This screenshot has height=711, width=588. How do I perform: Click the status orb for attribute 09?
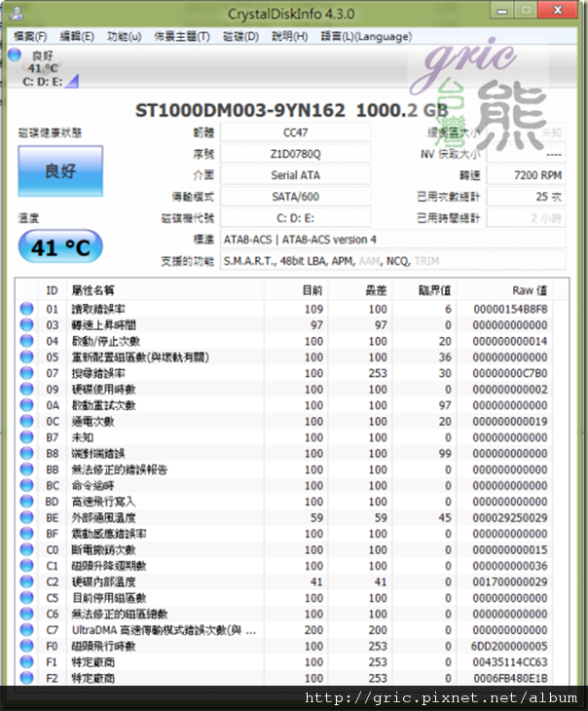(x=26, y=389)
